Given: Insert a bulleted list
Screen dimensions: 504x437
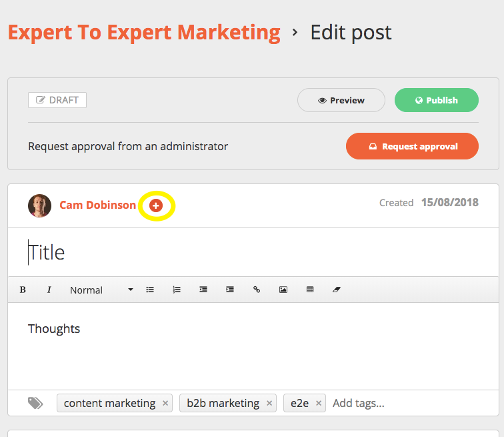Looking at the screenshot, I should tap(150, 290).
